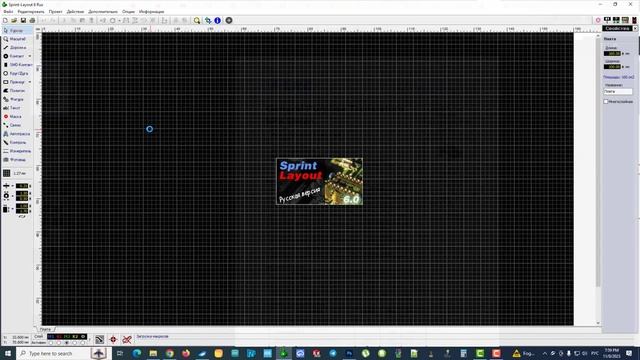This screenshot has width=640, height=360.
Task: Click the ground plane icon in status bar
Action: (100, 340)
